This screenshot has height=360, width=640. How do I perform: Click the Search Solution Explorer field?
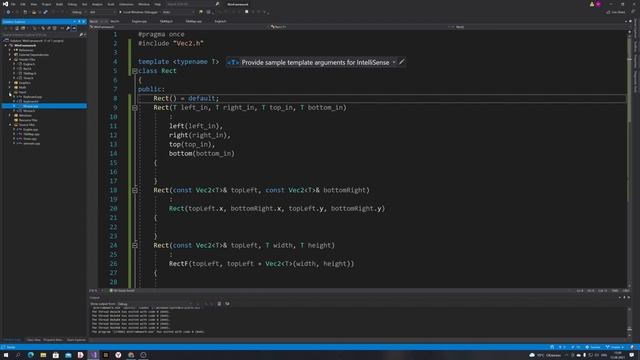(41, 35)
